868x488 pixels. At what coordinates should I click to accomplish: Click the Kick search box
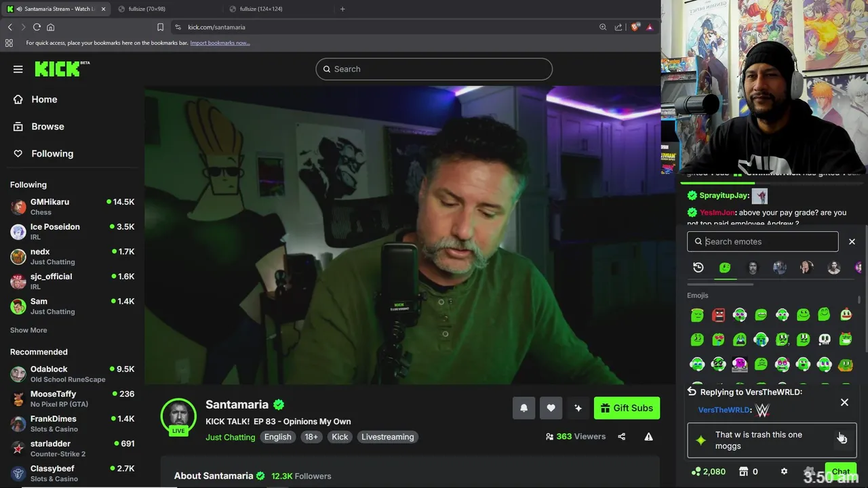click(x=434, y=69)
